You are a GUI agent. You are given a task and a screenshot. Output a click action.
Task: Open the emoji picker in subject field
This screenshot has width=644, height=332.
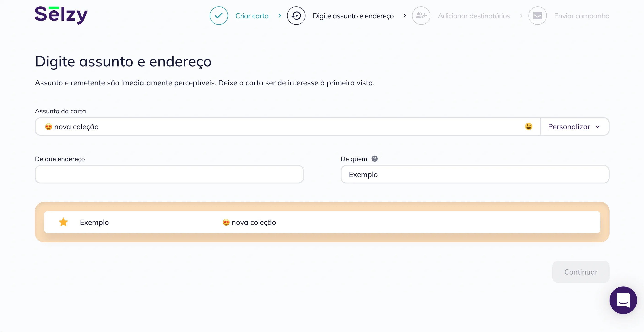coord(528,127)
